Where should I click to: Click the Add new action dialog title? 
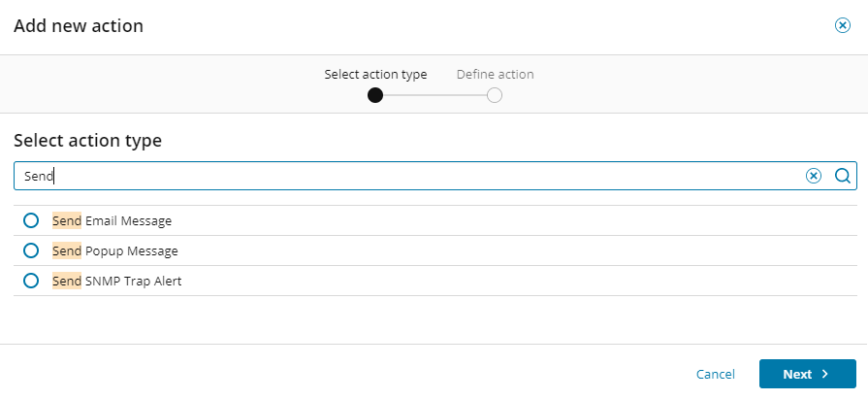click(x=79, y=26)
